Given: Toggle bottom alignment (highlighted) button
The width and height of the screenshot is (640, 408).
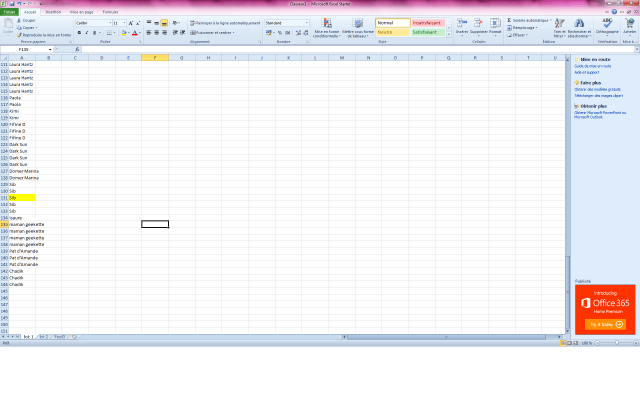Looking at the screenshot, I should point(164,23).
